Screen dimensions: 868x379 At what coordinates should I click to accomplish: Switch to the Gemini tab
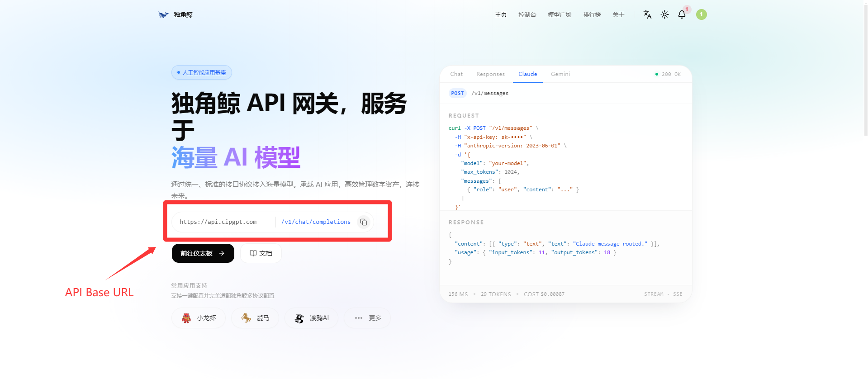(x=560, y=74)
